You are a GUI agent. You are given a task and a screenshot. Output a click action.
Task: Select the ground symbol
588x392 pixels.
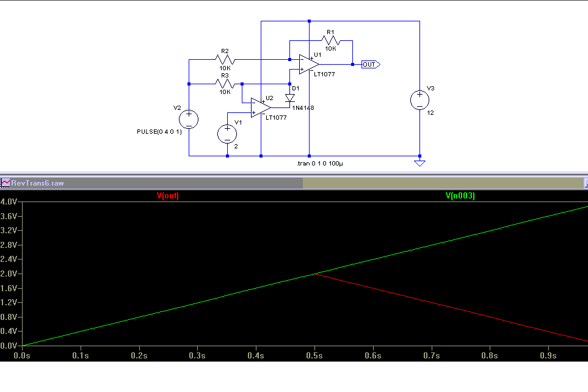pyautogui.click(x=419, y=163)
